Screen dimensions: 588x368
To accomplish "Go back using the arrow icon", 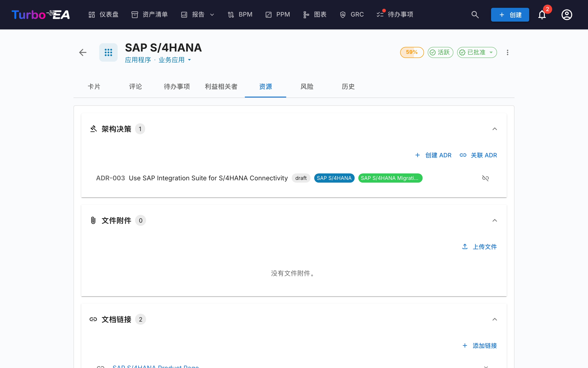I will [x=83, y=52].
